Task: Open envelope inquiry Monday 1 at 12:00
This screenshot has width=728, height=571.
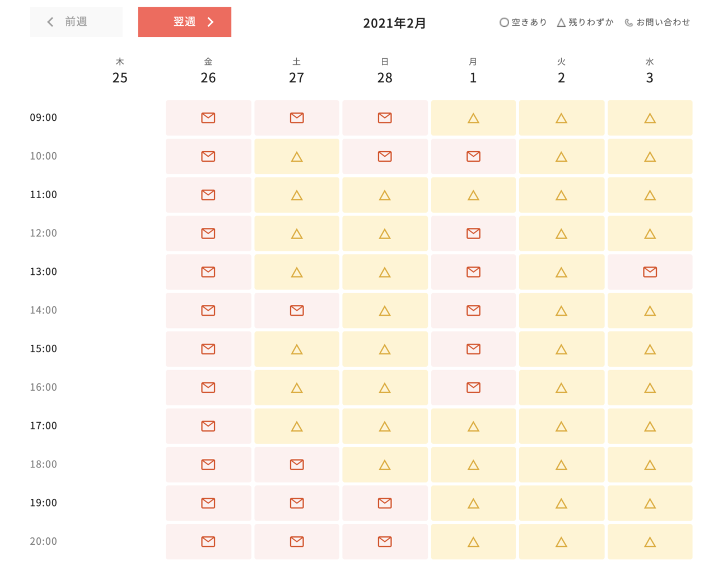Action: pyautogui.click(x=473, y=233)
